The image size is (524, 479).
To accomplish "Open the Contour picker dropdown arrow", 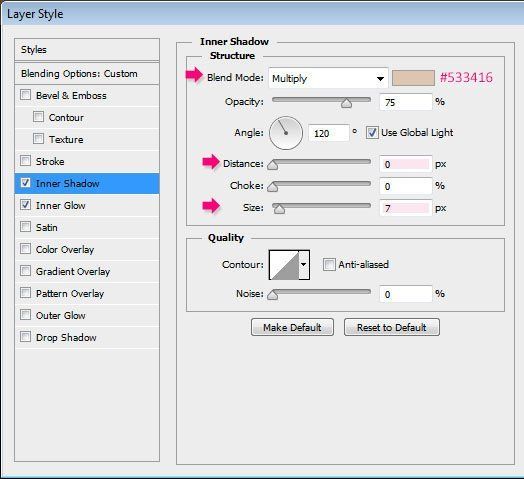I will (x=303, y=264).
